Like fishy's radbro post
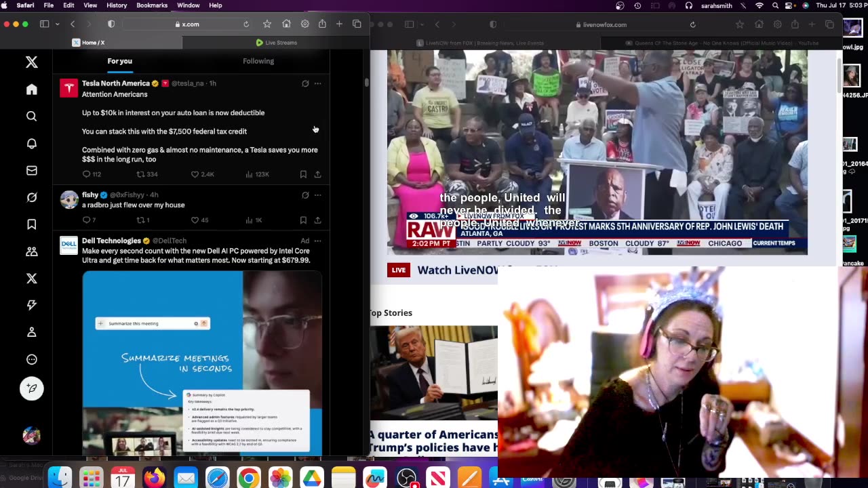Image resolution: width=868 pixels, height=488 pixels. point(195,220)
